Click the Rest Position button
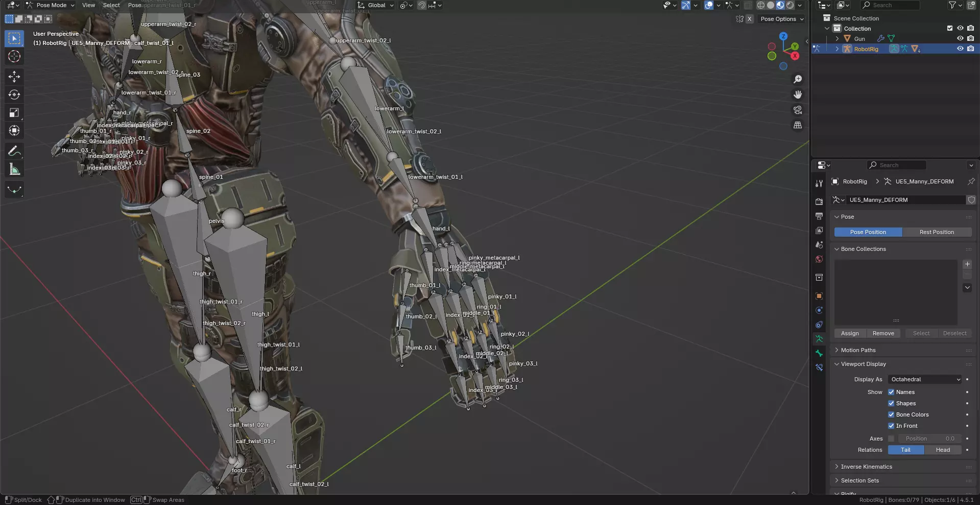Viewport: 980px width, 505px height. click(x=937, y=232)
